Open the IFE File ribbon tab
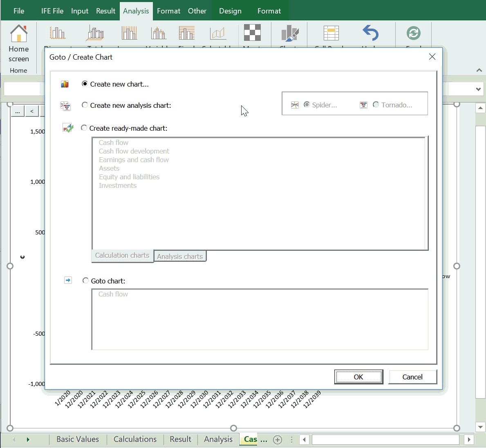This screenshot has width=486, height=448. click(52, 11)
